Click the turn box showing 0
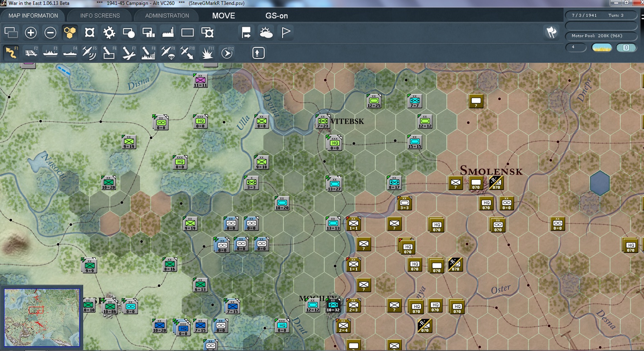The width and height of the screenshot is (644, 351). (x=626, y=48)
